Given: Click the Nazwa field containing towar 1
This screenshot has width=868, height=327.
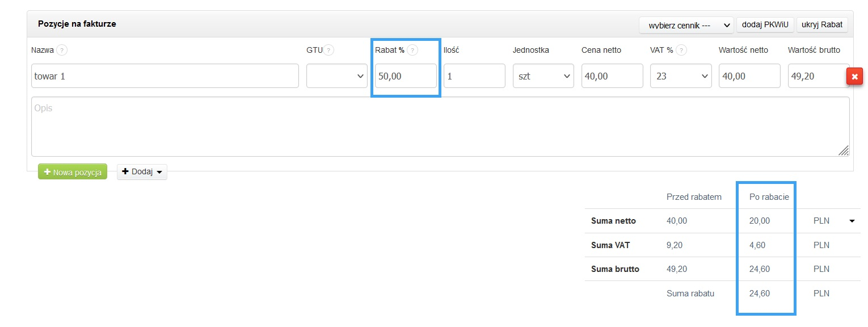Looking at the screenshot, I should [x=165, y=76].
